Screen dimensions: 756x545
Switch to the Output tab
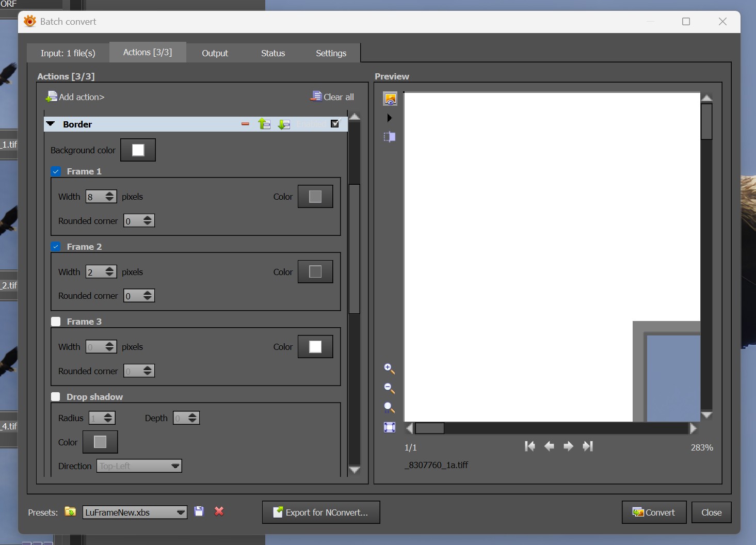(215, 53)
